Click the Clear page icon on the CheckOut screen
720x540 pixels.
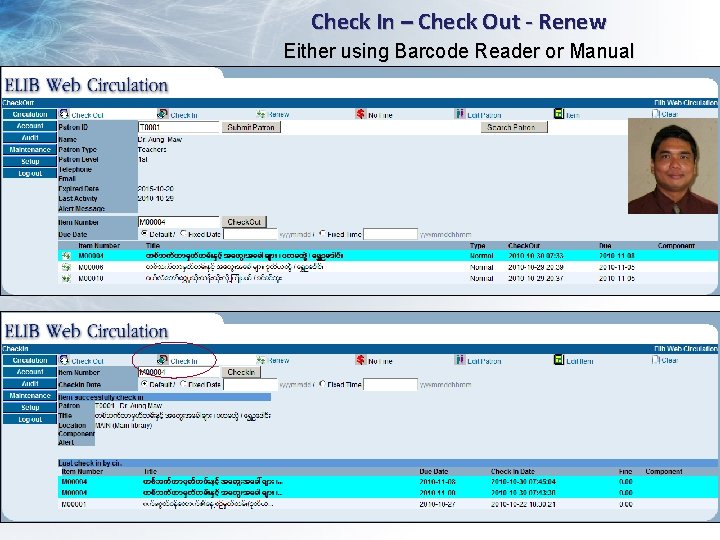[x=656, y=113]
